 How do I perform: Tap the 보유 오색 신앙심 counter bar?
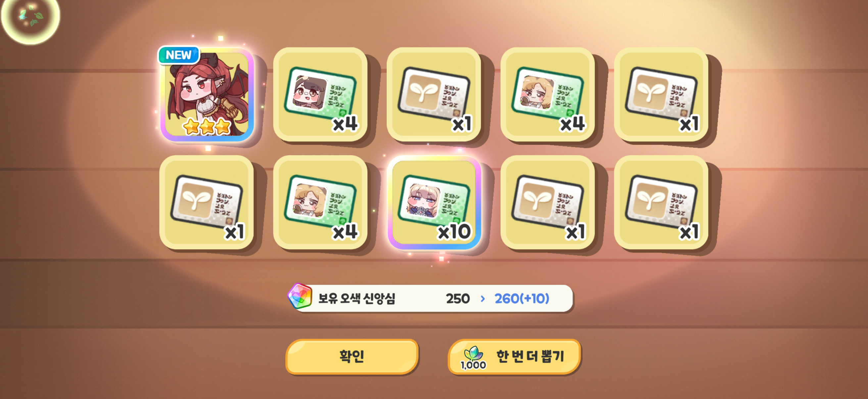pos(430,298)
